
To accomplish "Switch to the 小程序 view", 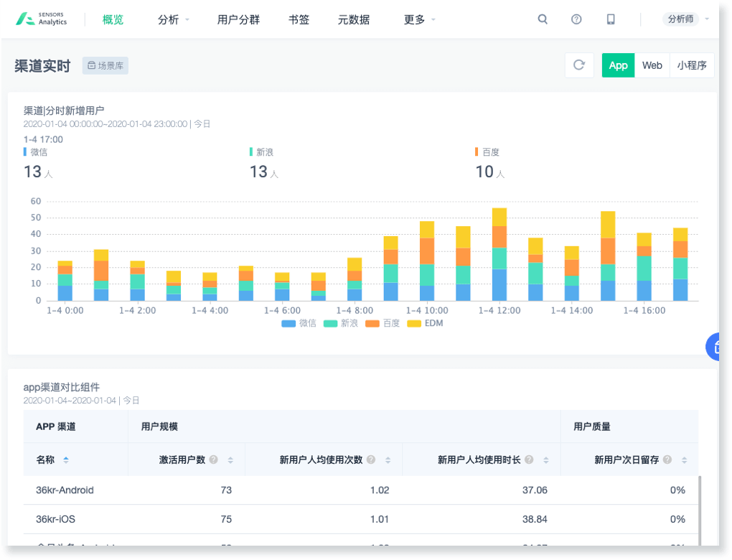I will [x=692, y=65].
